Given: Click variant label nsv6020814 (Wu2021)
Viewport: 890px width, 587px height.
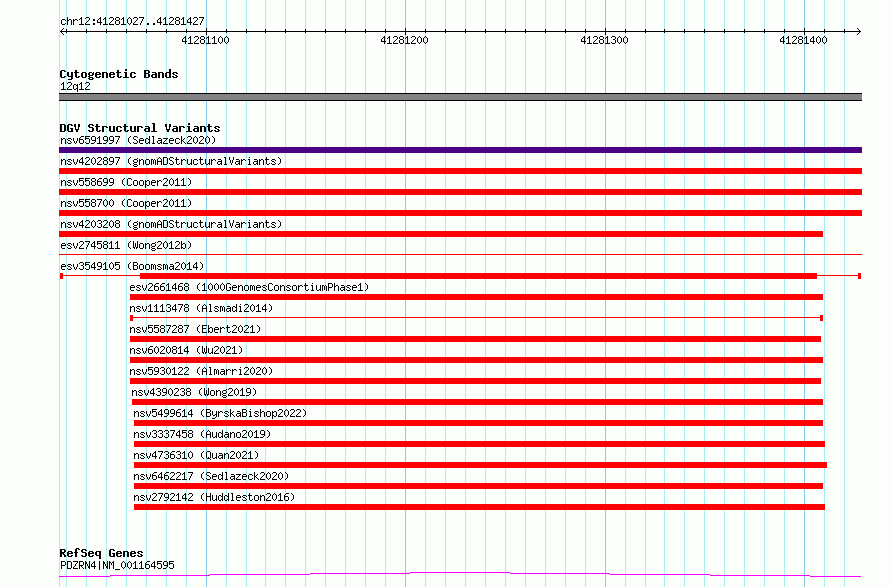Looking at the screenshot, I should click(x=186, y=350).
